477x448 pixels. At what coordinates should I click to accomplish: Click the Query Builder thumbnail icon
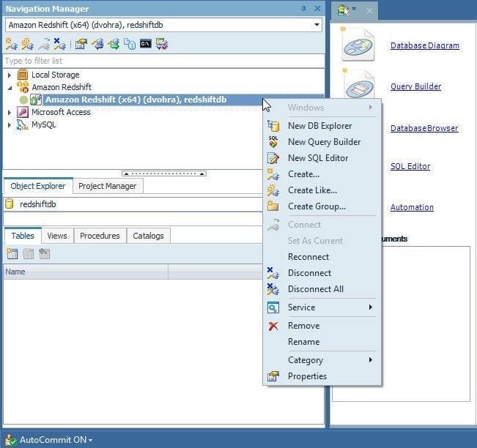click(358, 85)
